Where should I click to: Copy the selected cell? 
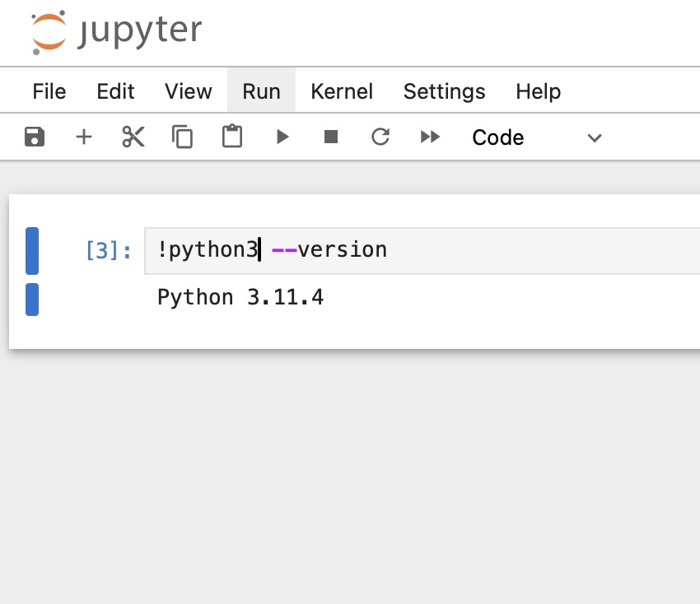(182, 137)
